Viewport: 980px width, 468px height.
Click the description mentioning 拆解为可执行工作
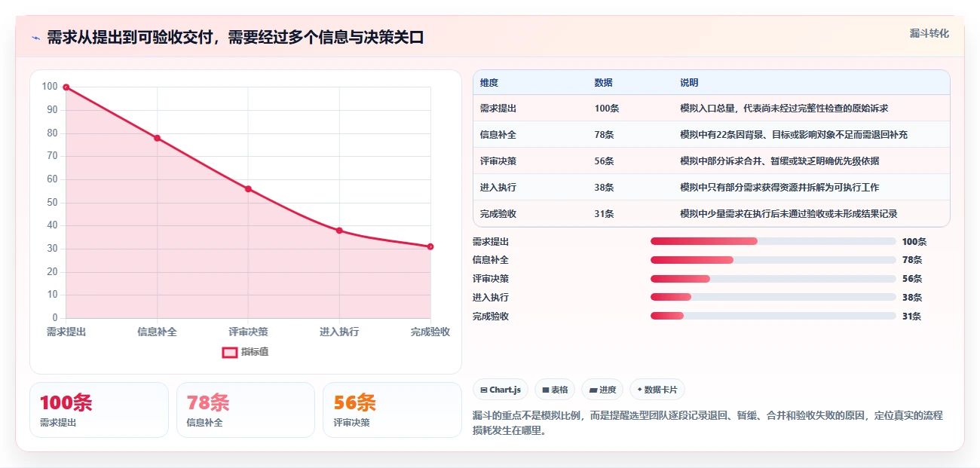[x=779, y=188]
